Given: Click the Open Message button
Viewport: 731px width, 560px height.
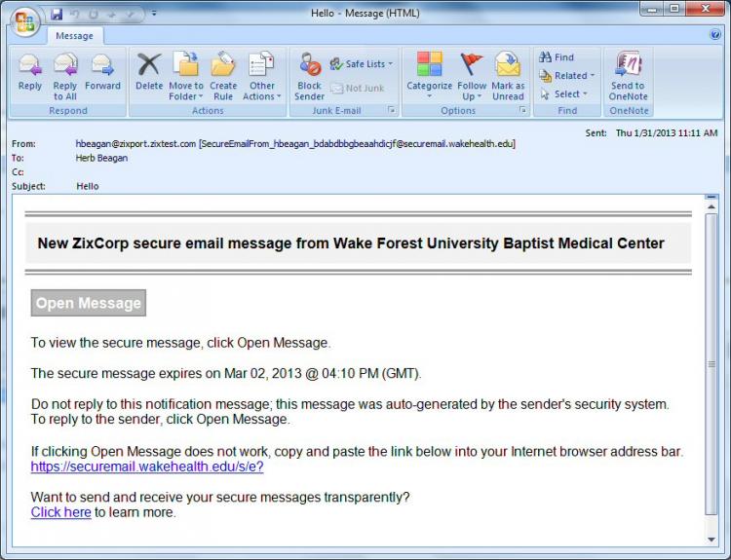Looking at the screenshot, I should click(x=89, y=303).
